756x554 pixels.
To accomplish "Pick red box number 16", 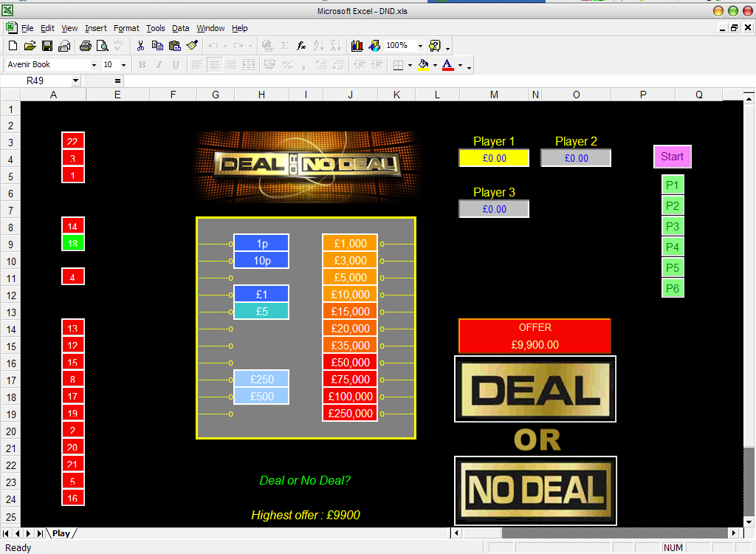I will [x=73, y=498].
